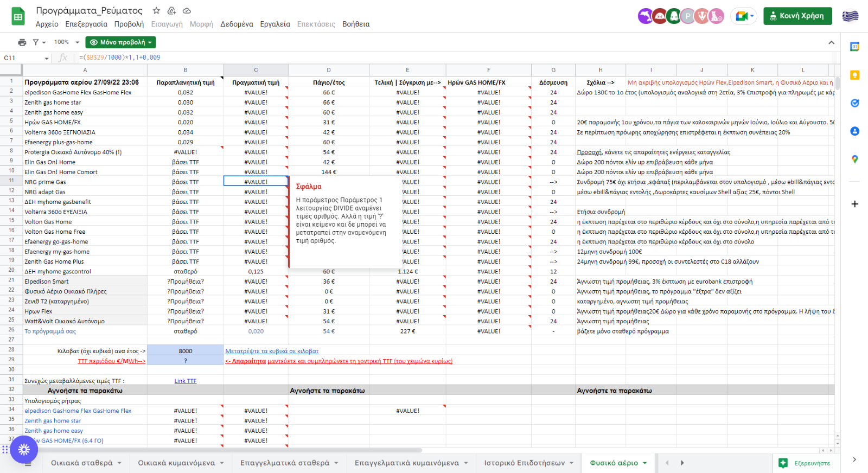Open Ιστορικό Επιδοτήσεων tab dropdown arrow
The image size is (868, 473).
(572, 463)
